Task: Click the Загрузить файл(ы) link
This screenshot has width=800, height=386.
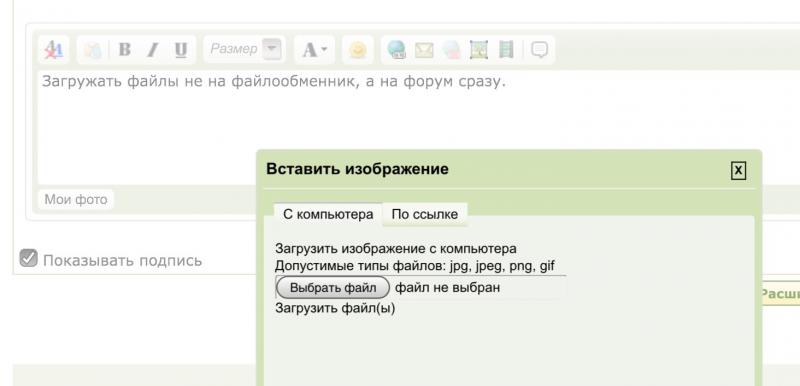Action: pos(335,308)
